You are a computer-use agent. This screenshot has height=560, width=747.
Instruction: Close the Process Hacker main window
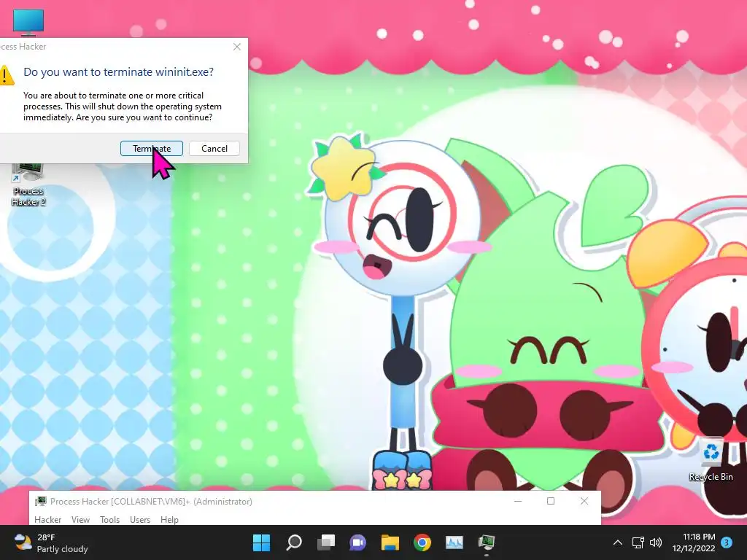584,501
